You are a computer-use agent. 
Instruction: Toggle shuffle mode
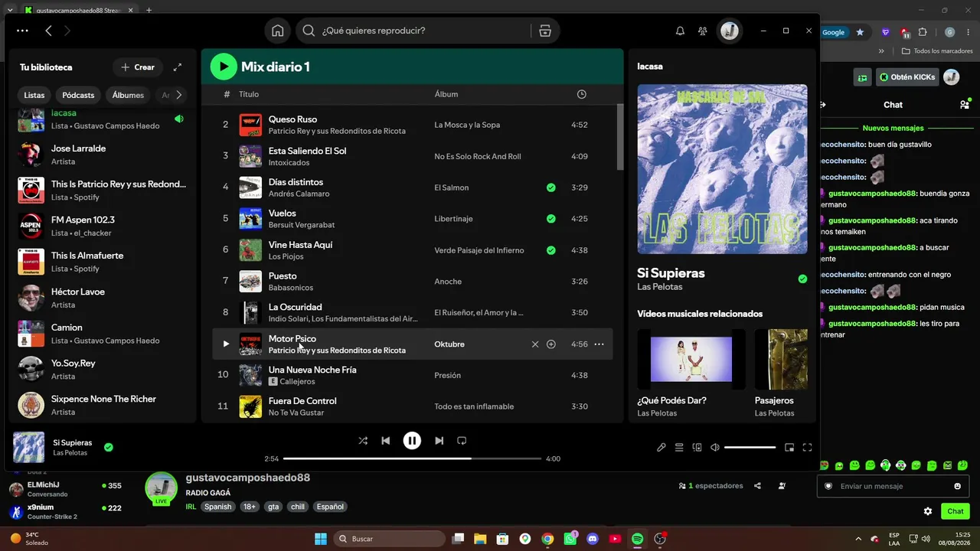point(363,441)
